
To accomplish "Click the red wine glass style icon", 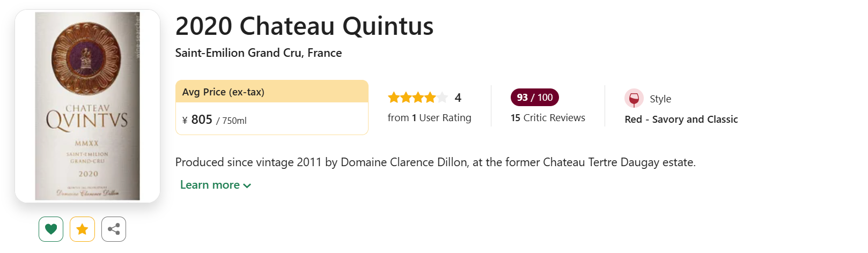I will [634, 99].
